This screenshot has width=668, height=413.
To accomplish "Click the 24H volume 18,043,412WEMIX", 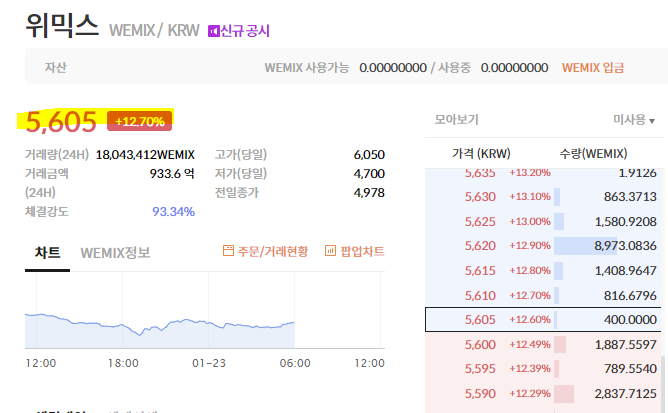I will [145, 155].
